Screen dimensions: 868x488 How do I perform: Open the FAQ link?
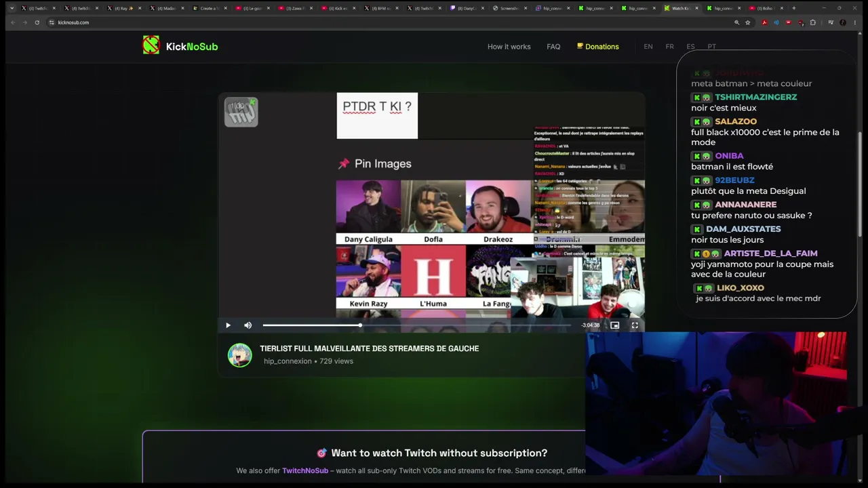point(553,47)
